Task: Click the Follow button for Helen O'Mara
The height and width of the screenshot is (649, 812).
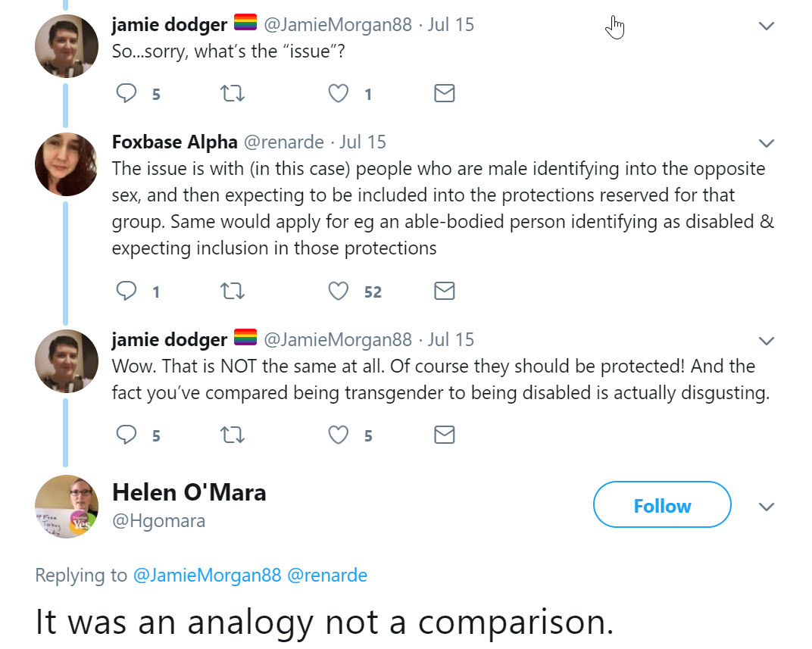Action: (661, 504)
